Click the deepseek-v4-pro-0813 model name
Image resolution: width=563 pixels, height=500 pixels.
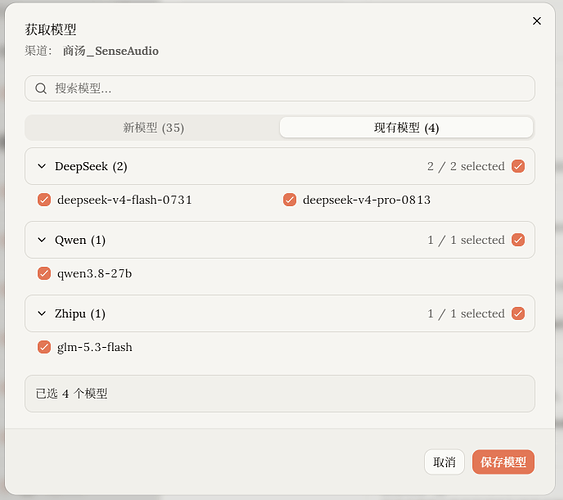(367, 200)
